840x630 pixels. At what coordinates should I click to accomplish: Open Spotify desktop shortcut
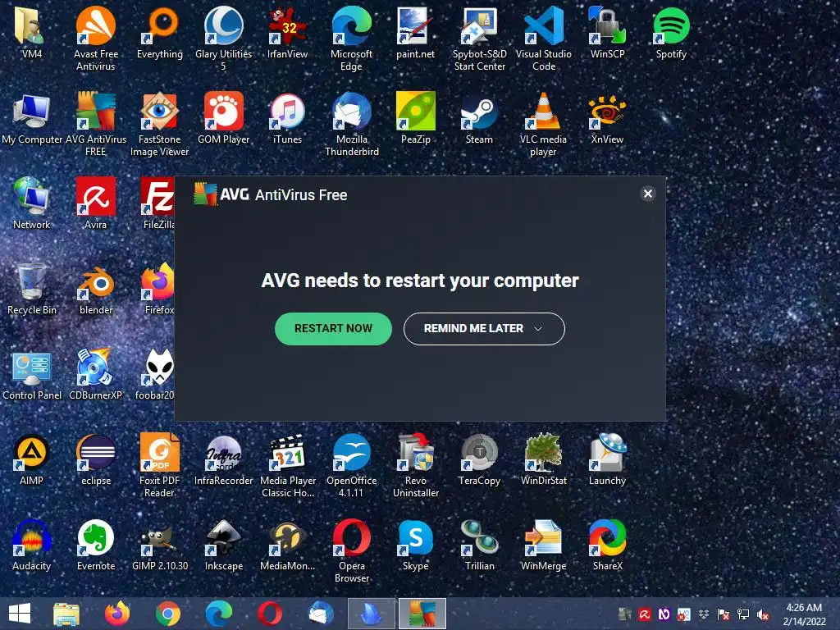click(x=671, y=32)
